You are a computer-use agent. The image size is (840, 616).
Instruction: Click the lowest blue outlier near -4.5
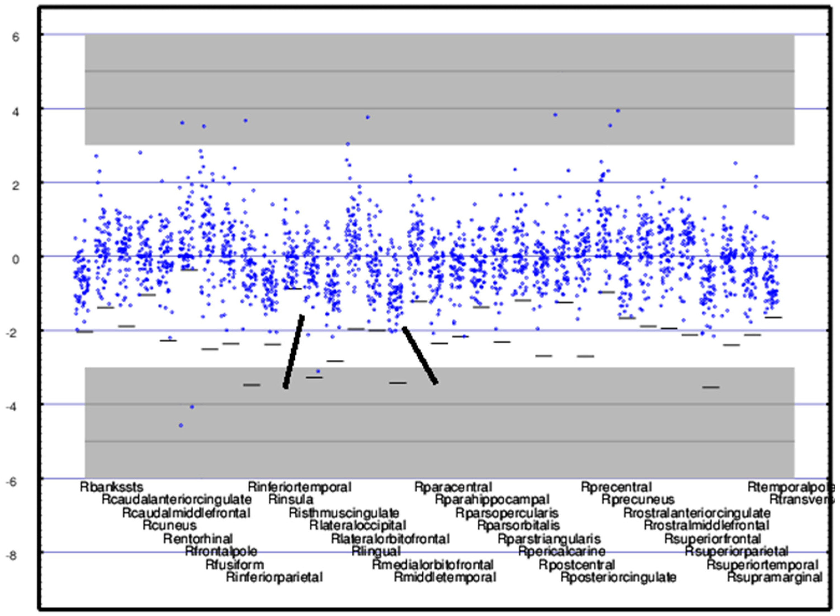tap(181, 425)
